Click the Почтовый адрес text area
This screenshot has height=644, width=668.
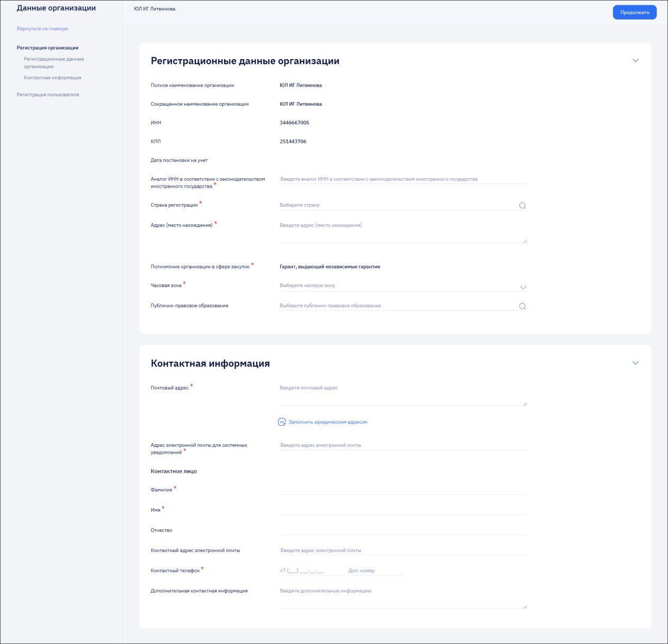pyautogui.click(x=403, y=394)
